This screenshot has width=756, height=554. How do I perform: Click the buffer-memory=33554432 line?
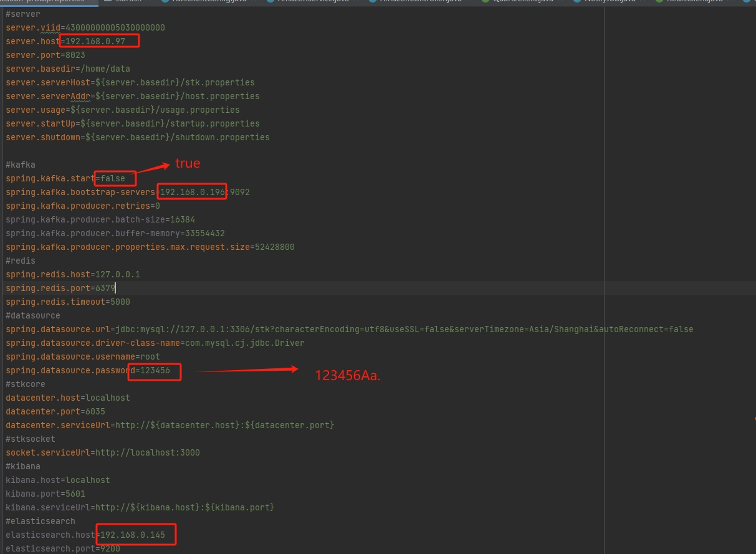115,233
